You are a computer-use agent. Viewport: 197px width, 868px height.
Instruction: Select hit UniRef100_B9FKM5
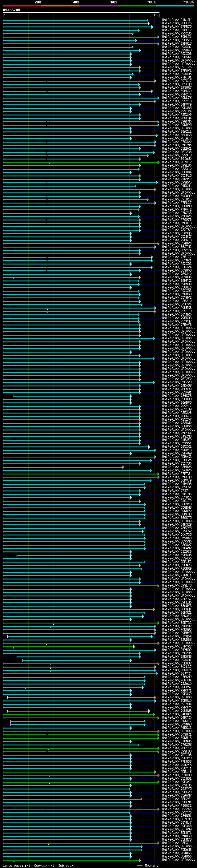[177, 555]
